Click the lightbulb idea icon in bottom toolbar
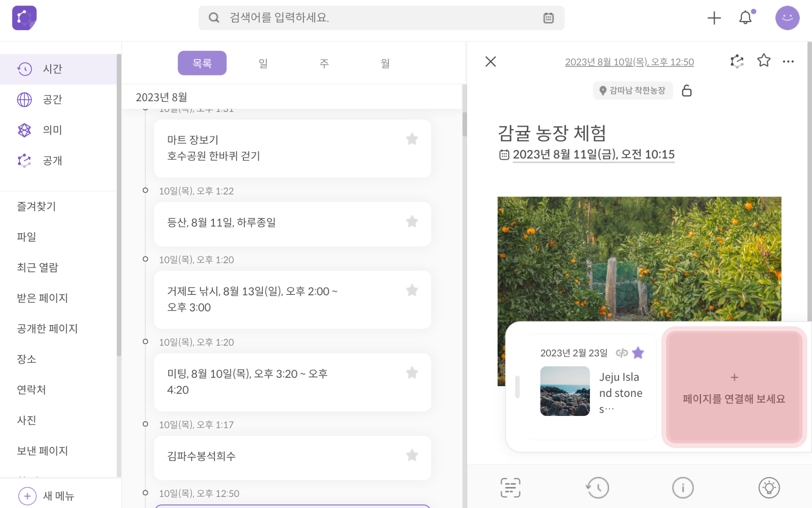The height and width of the screenshot is (508, 812). click(x=769, y=488)
